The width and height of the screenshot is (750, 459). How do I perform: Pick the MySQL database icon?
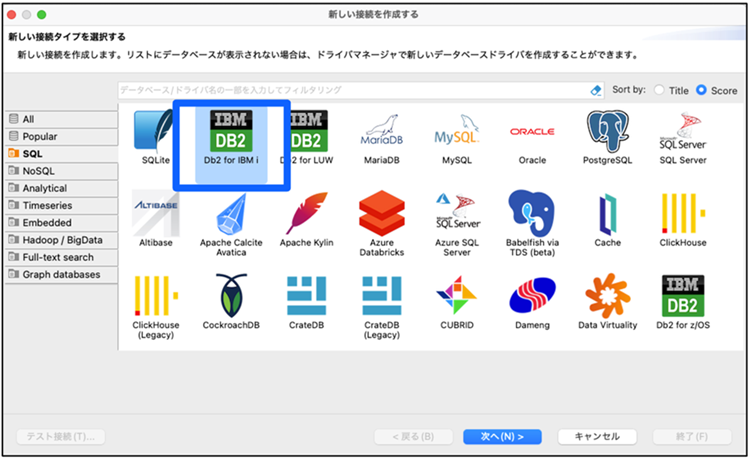456,132
